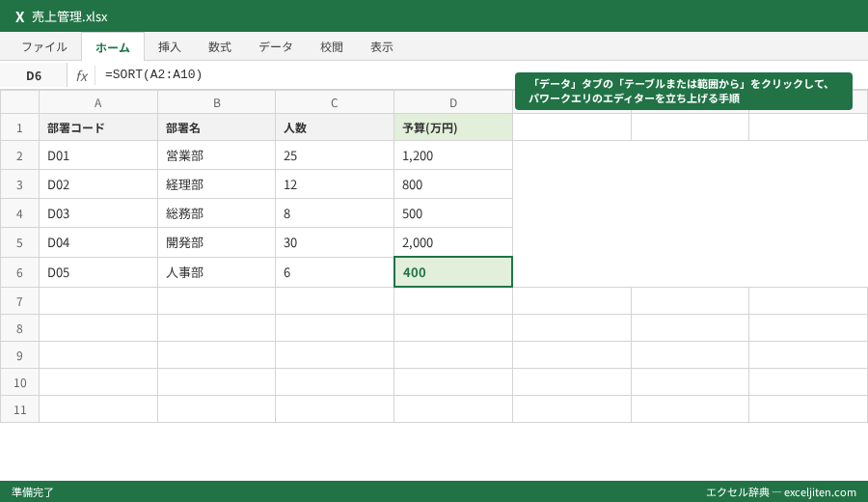
Task: Click empty cell C9
Action: point(335,355)
